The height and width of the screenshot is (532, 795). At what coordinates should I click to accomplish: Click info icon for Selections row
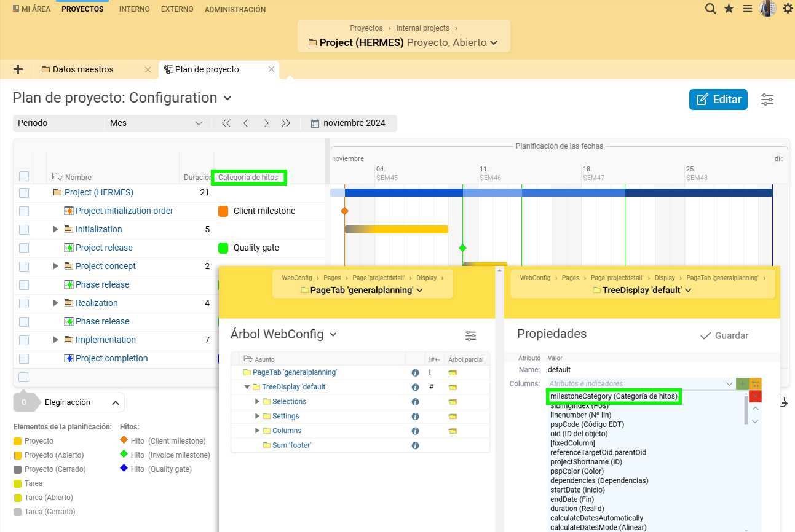point(415,402)
